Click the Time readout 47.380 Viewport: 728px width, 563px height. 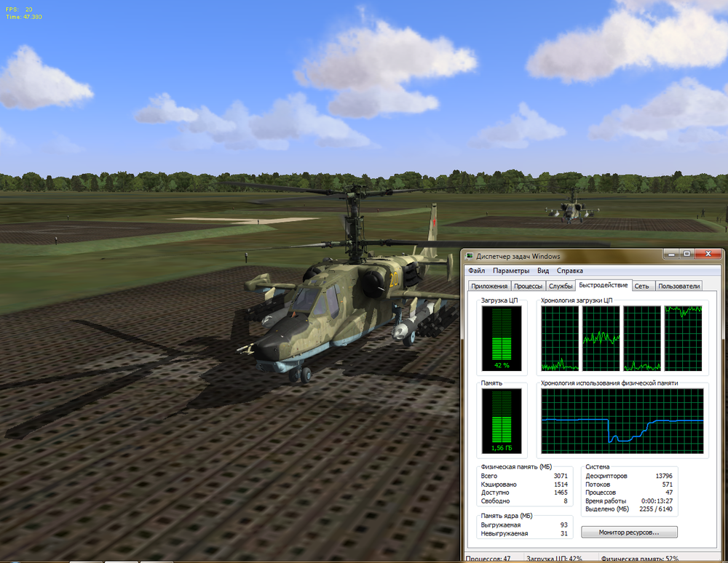[x=24, y=17]
